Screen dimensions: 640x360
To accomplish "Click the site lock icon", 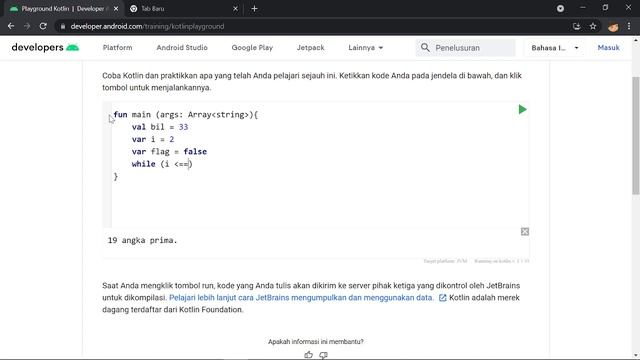I will [62, 26].
